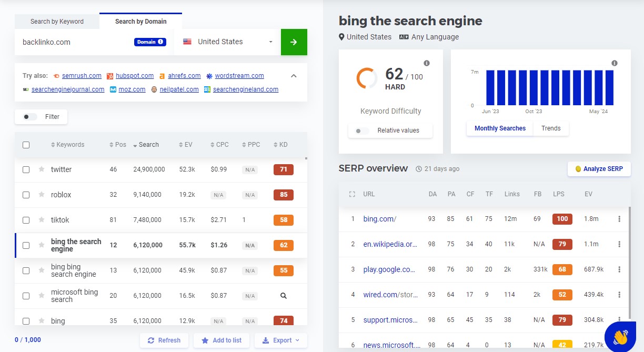644x352 pixels.
Task: Select the Monthly Searches tab
Action: click(x=500, y=128)
